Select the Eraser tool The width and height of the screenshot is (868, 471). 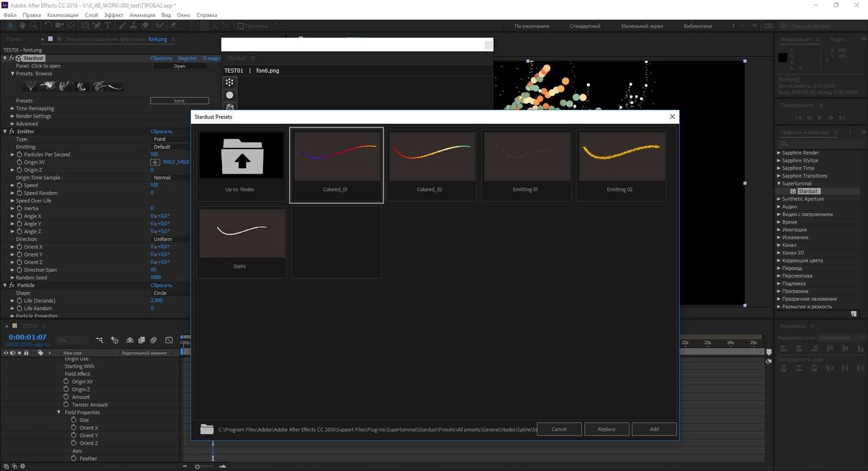click(x=145, y=26)
